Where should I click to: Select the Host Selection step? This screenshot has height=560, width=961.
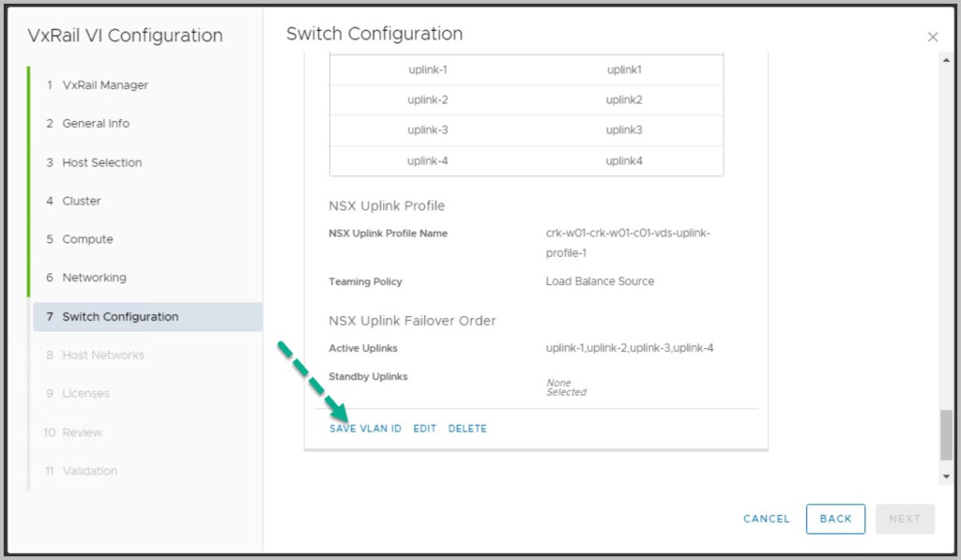pyautogui.click(x=101, y=162)
